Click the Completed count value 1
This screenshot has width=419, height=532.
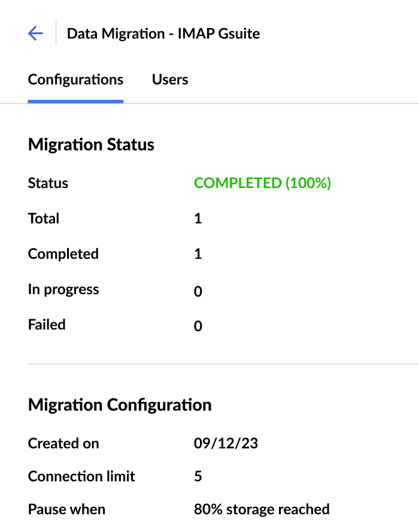click(x=198, y=254)
